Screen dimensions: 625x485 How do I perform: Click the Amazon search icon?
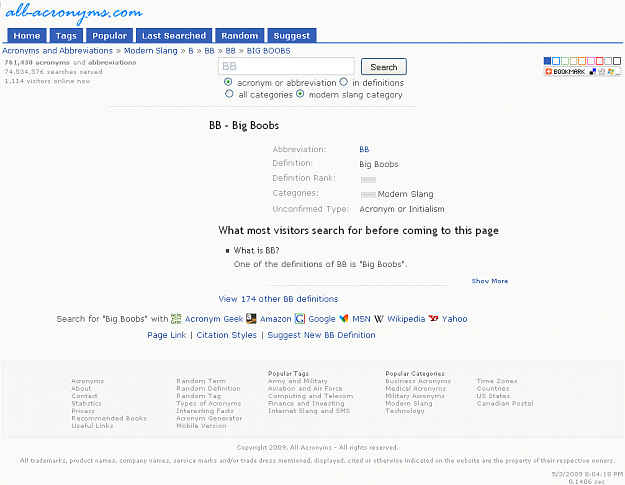251,318
